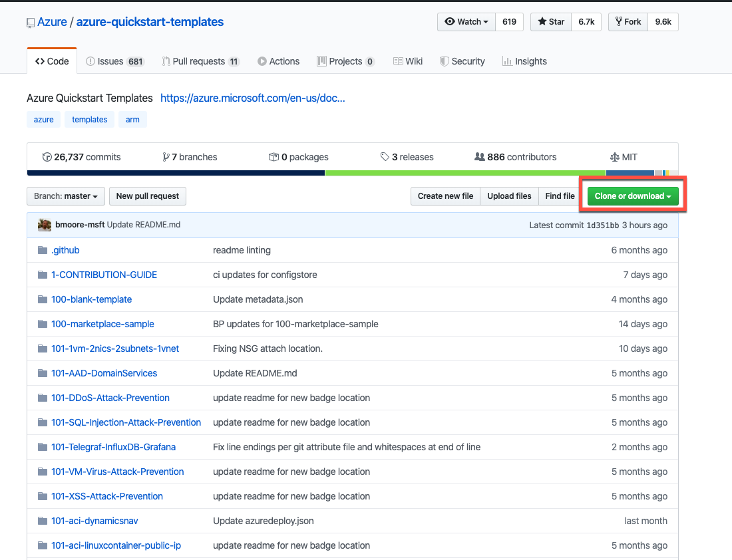This screenshot has height=560, width=732.
Task: Select the templates topic tag
Action: click(x=90, y=120)
